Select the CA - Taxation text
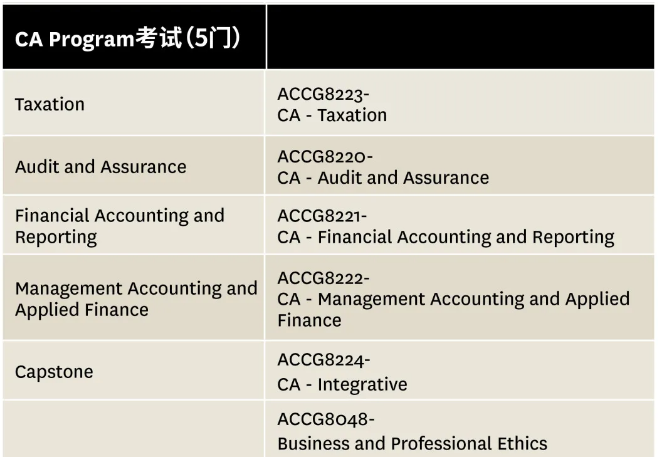 coord(332,115)
